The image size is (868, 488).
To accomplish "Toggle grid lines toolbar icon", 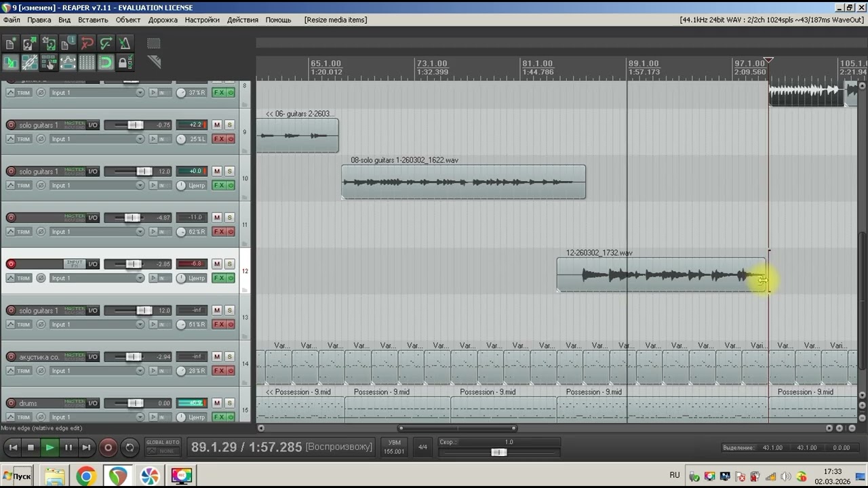I will point(87,63).
